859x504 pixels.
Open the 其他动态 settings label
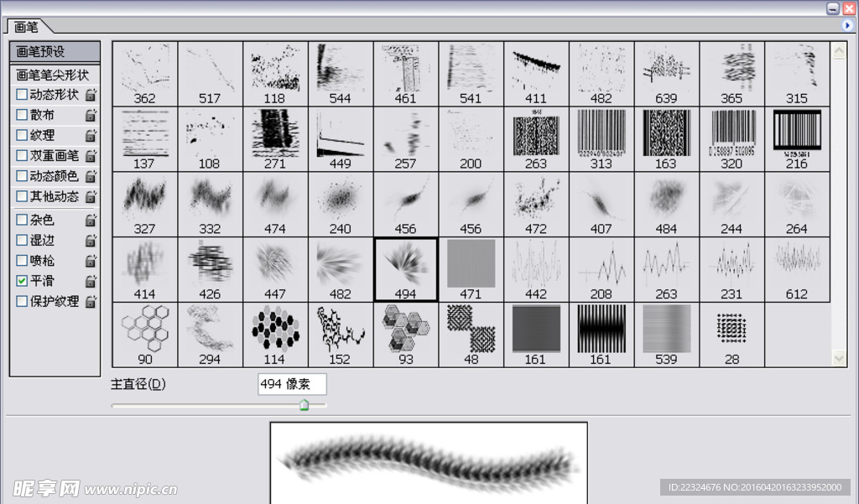coord(55,195)
